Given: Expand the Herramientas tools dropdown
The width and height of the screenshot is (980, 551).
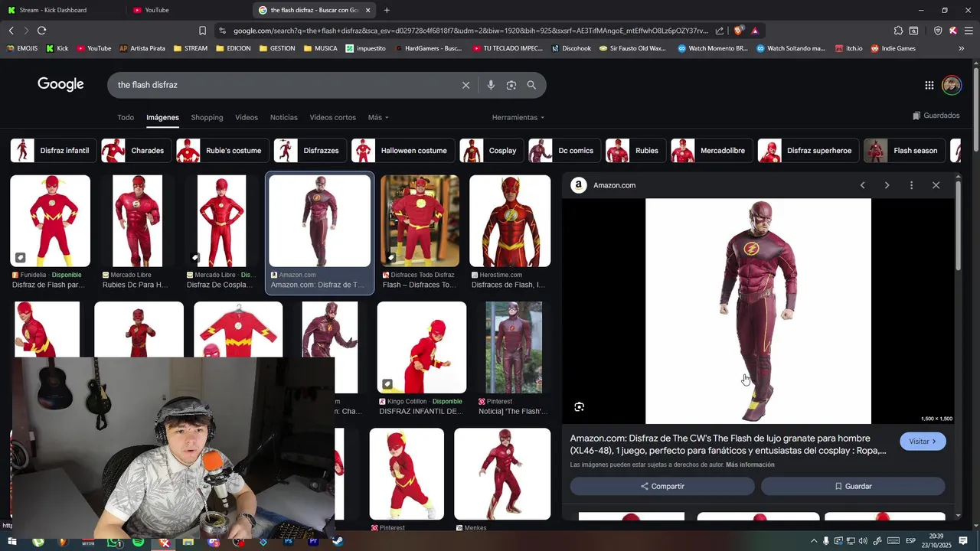Looking at the screenshot, I should (518, 117).
